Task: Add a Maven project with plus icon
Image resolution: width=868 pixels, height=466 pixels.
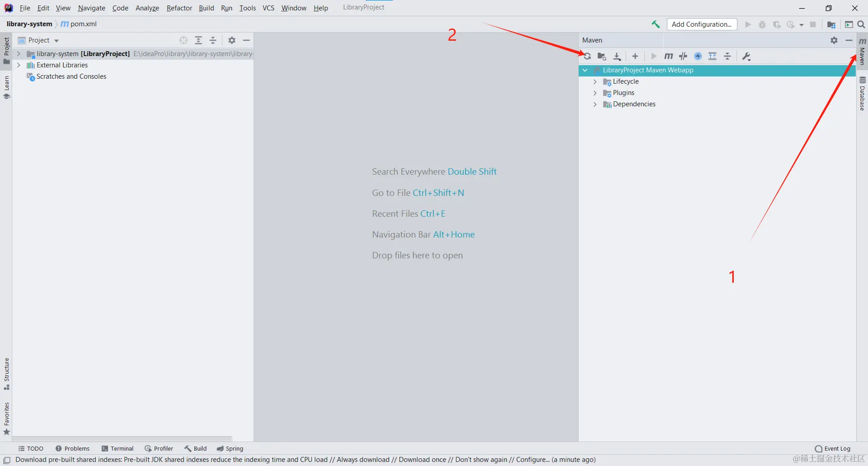Action: (x=635, y=56)
